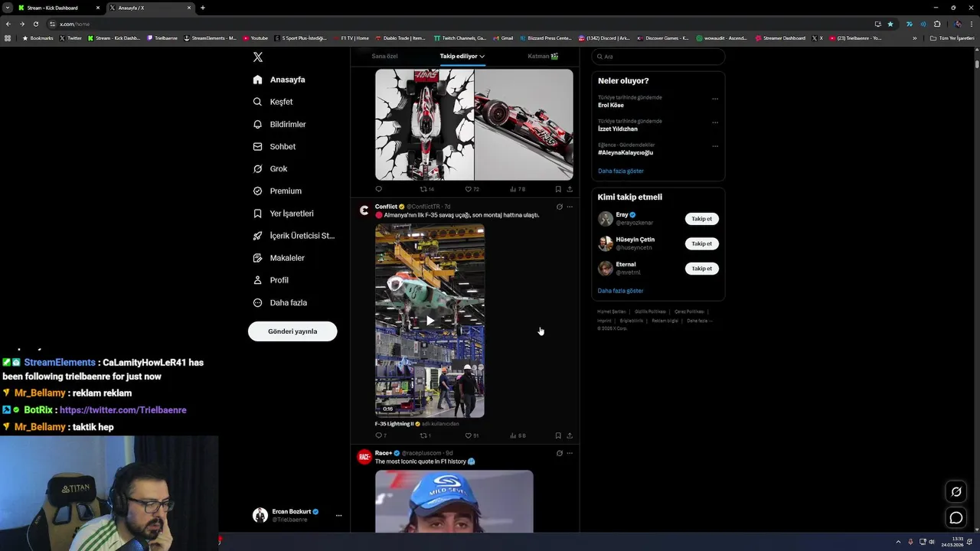Reply to the Conflict F-35 post
The height and width of the screenshot is (551, 980).
click(380, 435)
